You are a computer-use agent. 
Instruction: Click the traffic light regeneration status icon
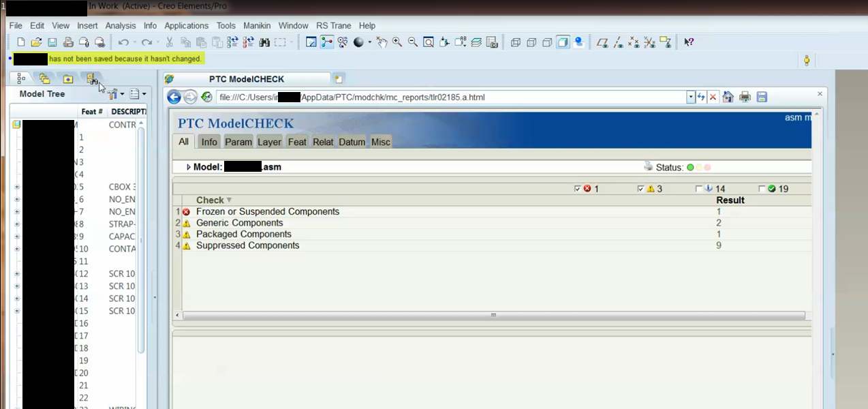pos(807,61)
